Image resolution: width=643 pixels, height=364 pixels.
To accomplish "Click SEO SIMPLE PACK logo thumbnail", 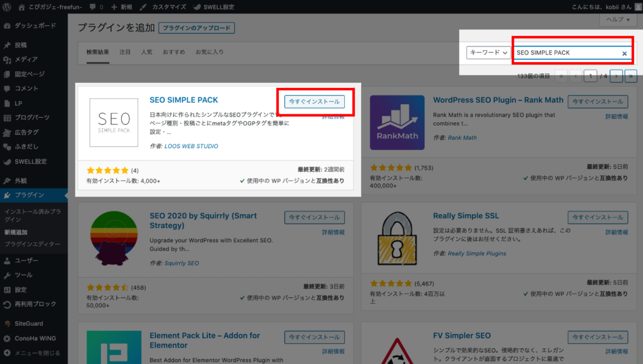I will click(x=114, y=122).
